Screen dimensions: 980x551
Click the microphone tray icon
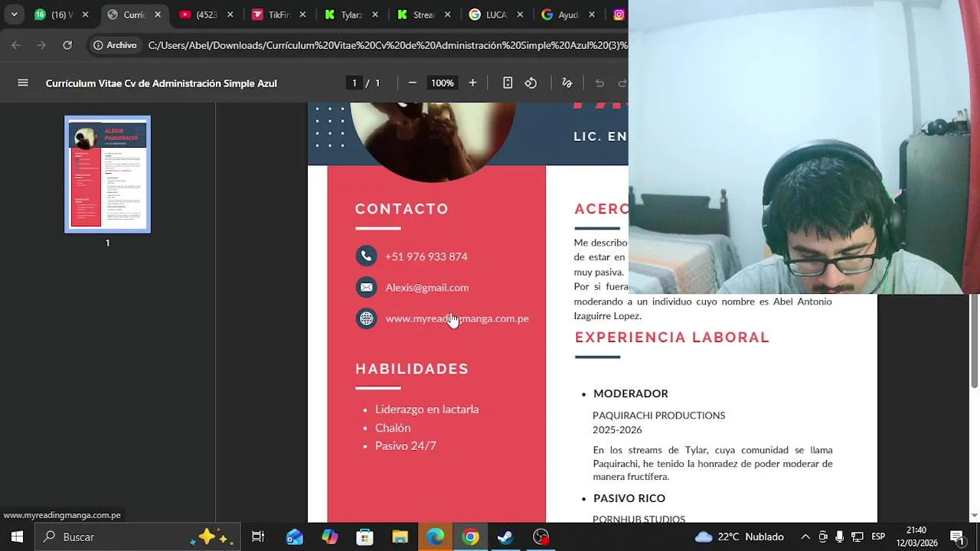[x=840, y=536]
